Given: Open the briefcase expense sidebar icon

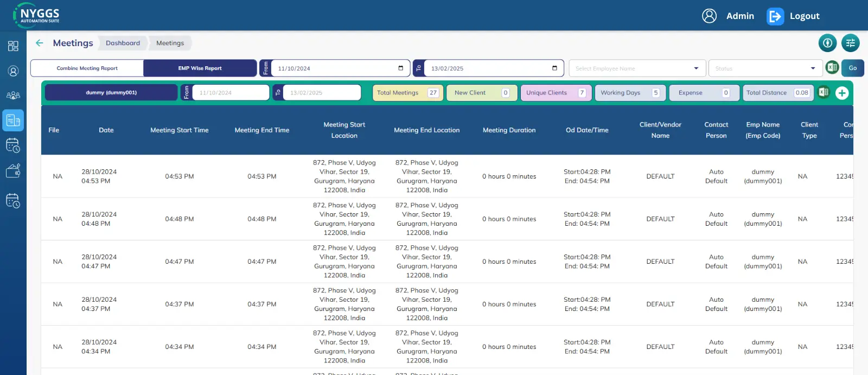Looking at the screenshot, I should [13, 171].
